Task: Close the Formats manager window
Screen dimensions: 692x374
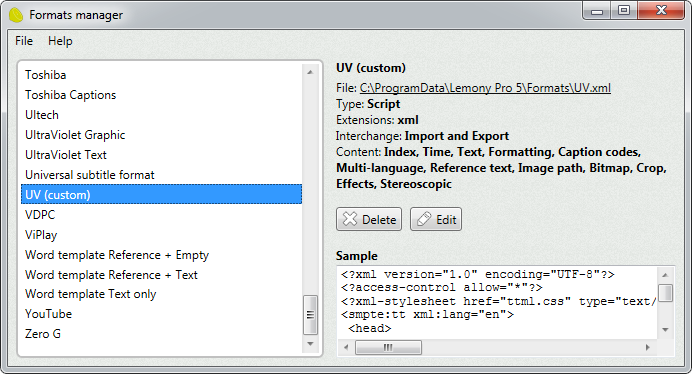Action: click(661, 11)
